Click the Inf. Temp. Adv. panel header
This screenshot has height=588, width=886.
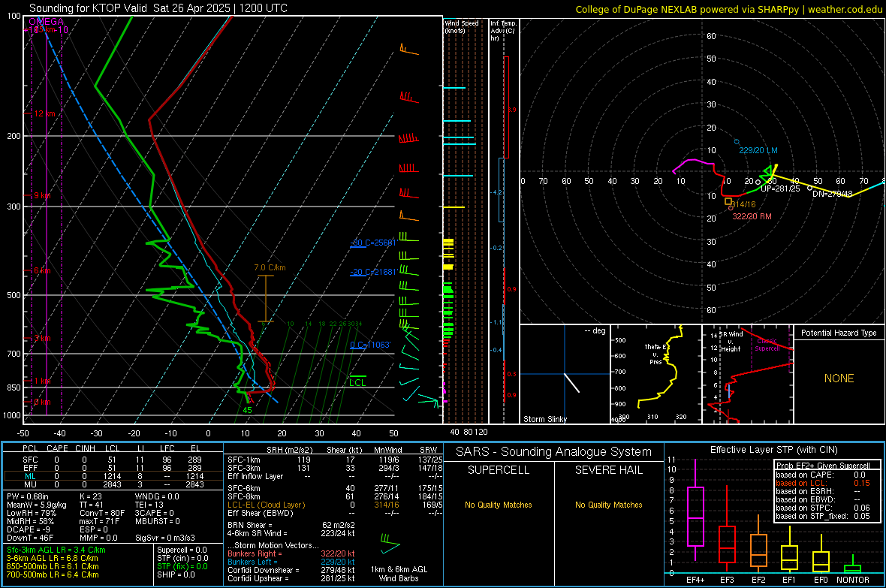[x=503, y=31]
